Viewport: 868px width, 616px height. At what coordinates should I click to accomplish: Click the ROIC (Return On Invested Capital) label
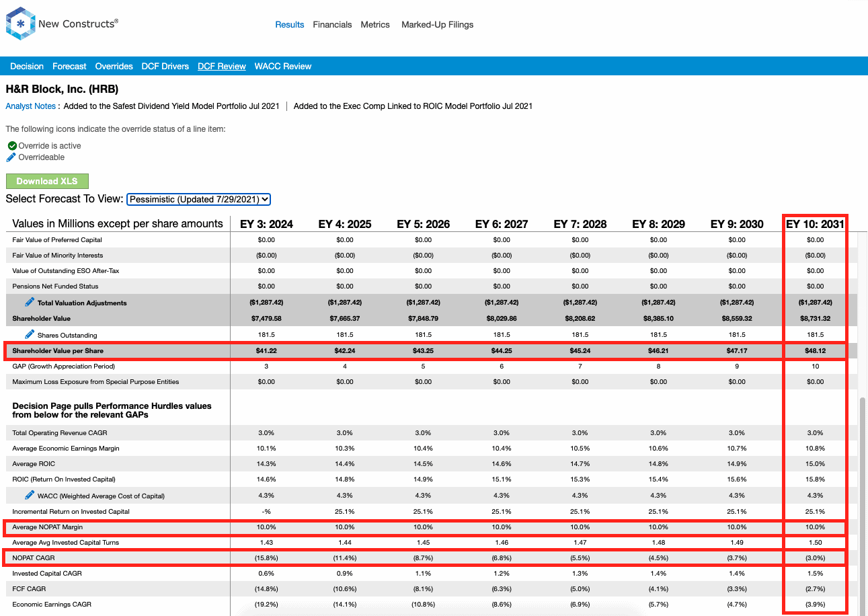64,479
